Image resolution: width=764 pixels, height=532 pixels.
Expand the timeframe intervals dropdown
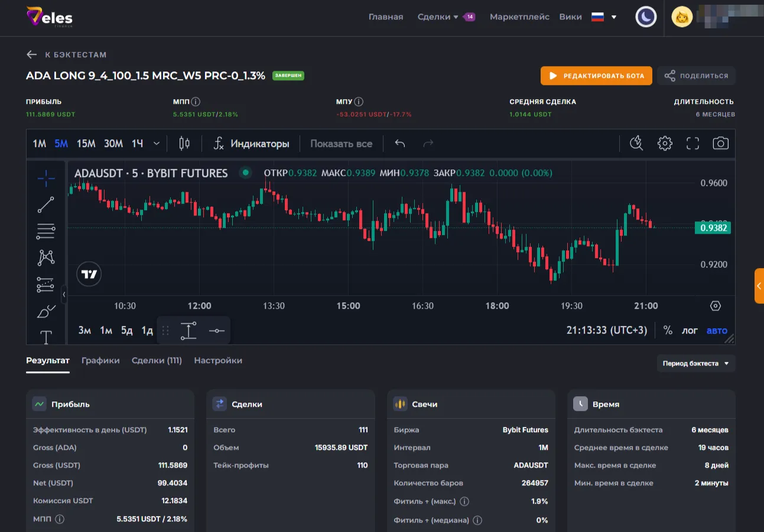pyautogui.click(x=157, y=143)
